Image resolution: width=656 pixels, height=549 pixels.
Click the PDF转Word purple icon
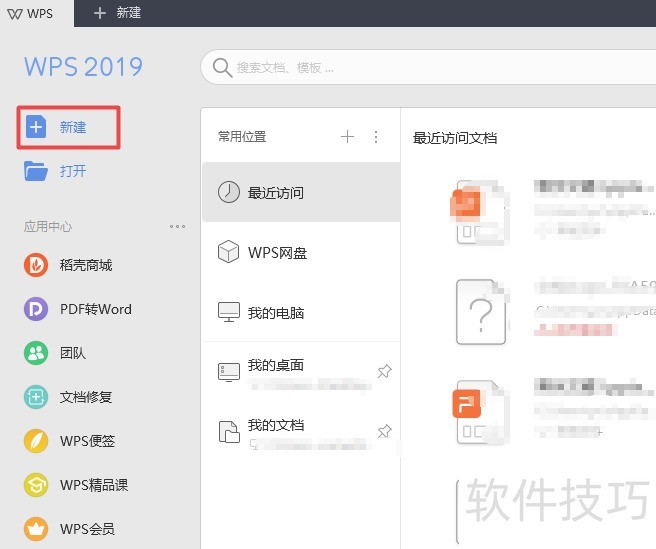click(36, 309)
